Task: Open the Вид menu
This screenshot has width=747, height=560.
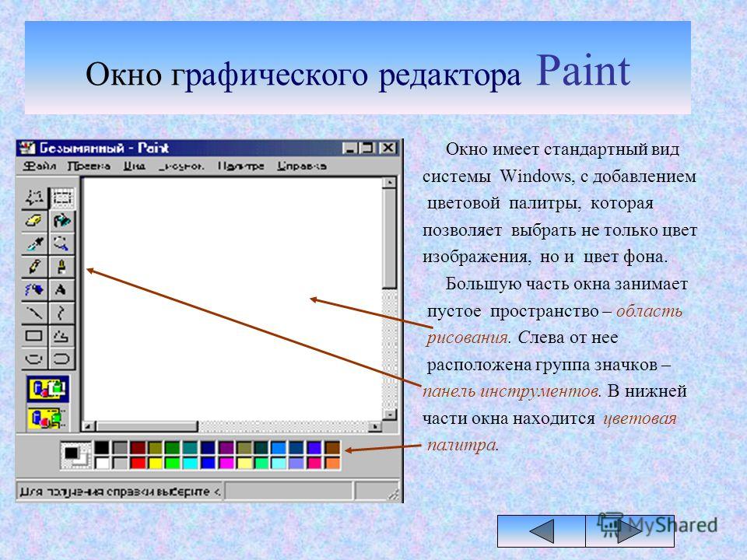Action: 134,166
